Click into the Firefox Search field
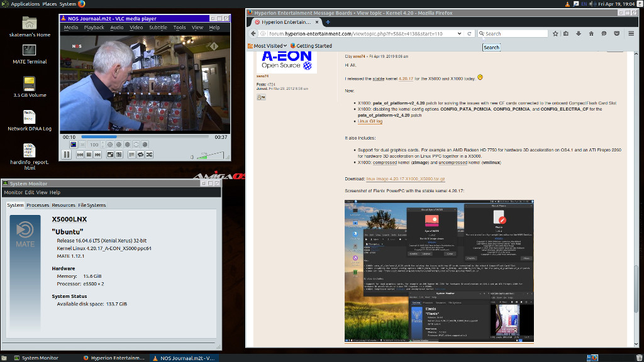The height and width of the screenshot is (362, 644). tap(513, 34)
